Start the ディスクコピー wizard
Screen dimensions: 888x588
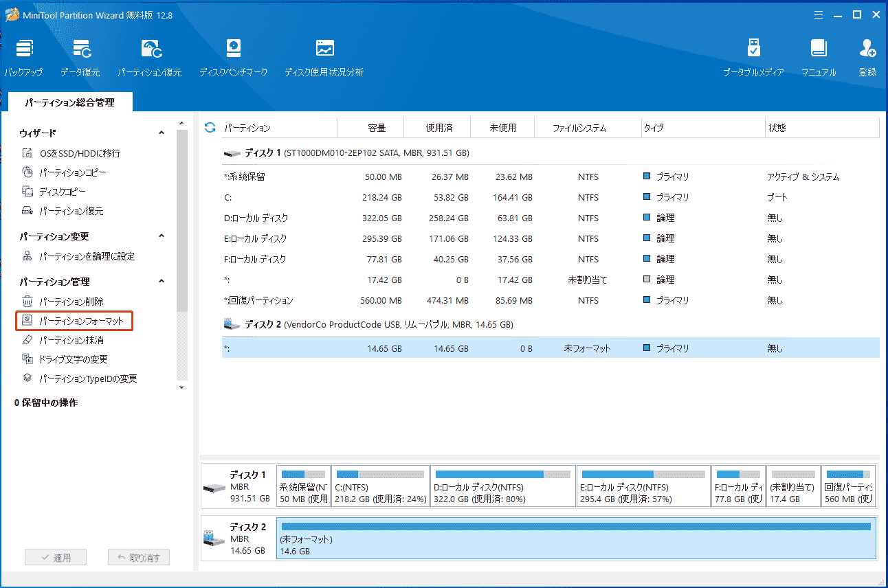pos(54,192)
